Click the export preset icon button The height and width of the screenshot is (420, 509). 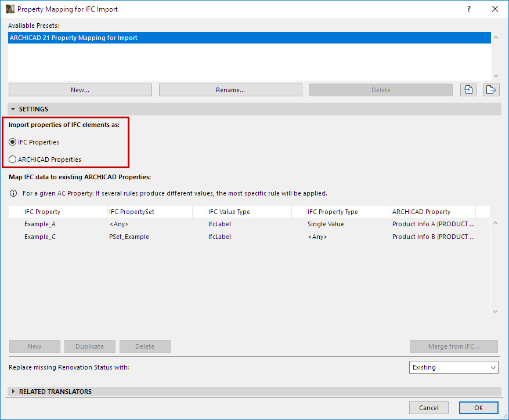tap(491, 90)
